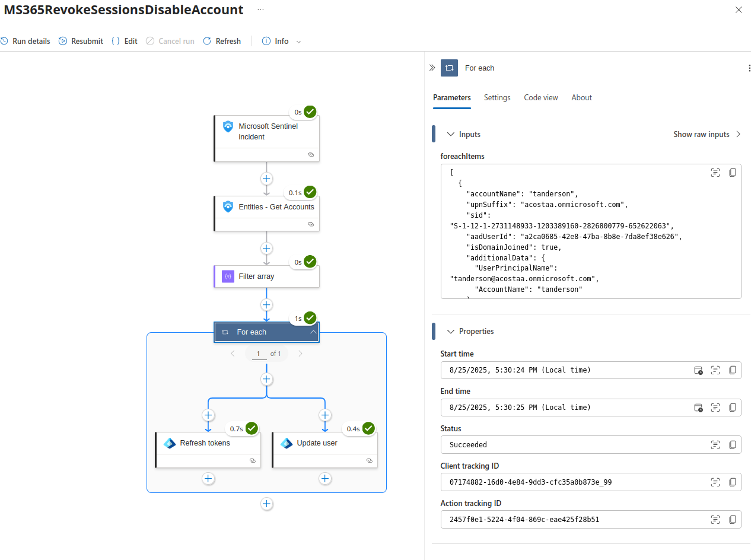751x560 pixels.
Task: Click the Status format icon
Action: point(715,445)
